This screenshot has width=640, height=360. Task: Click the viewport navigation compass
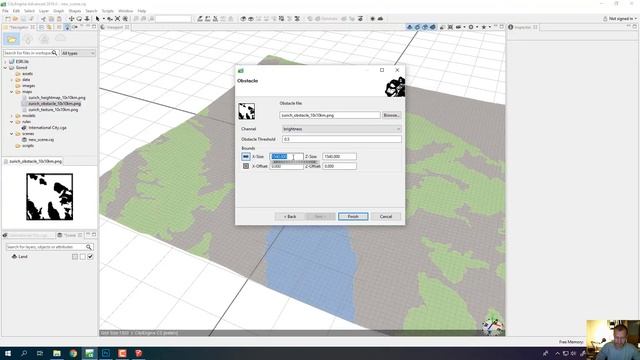[x=492, y=326]
